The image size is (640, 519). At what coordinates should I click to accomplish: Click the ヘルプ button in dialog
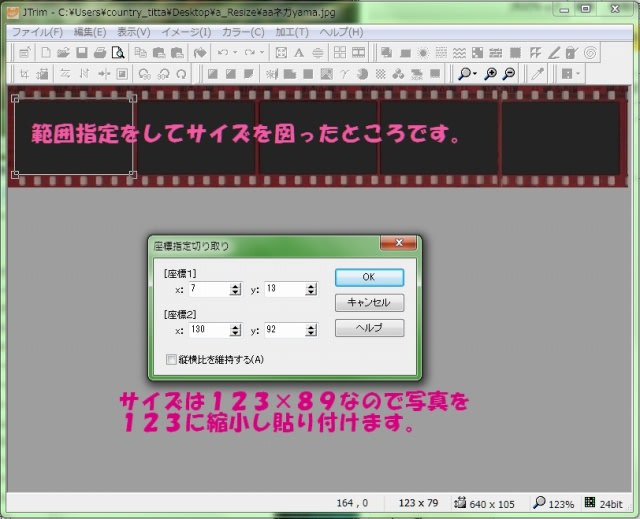pyautogui.click(x=369, y=328)
